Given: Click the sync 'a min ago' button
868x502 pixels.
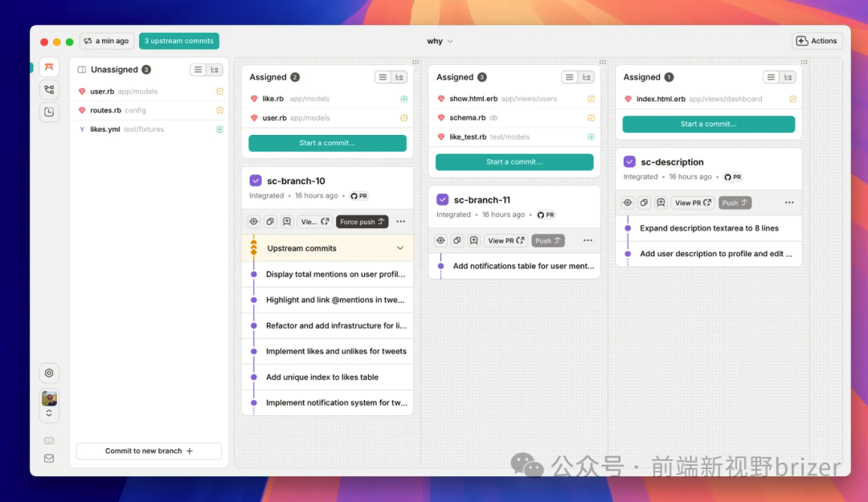Looking at the screenshot, I should [106, 41].
